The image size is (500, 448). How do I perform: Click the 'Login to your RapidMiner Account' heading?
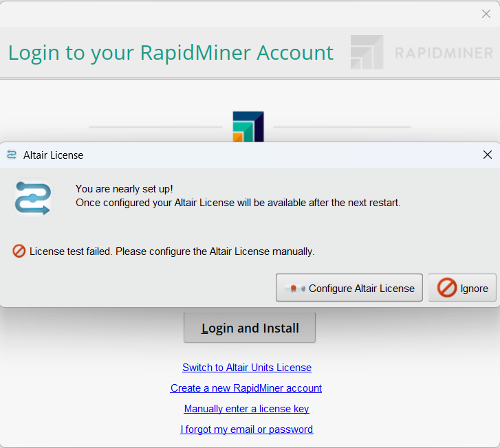[171, 53]
